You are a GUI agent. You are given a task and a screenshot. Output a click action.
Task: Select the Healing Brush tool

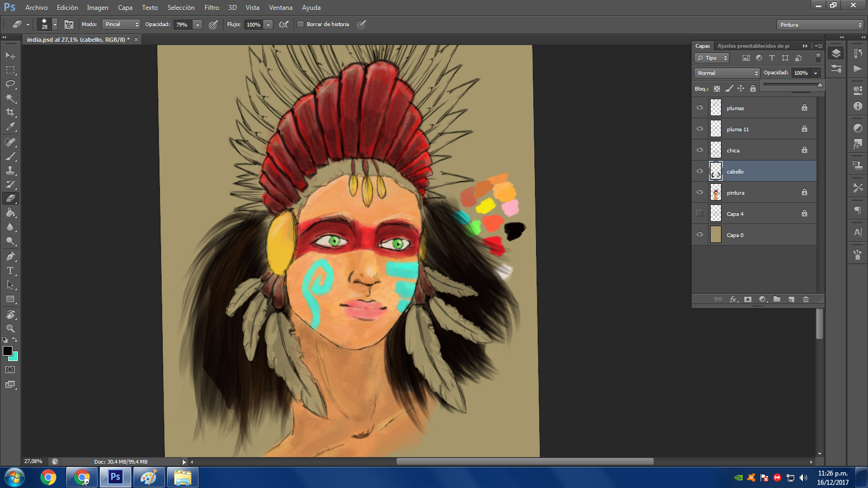(10, 142)
